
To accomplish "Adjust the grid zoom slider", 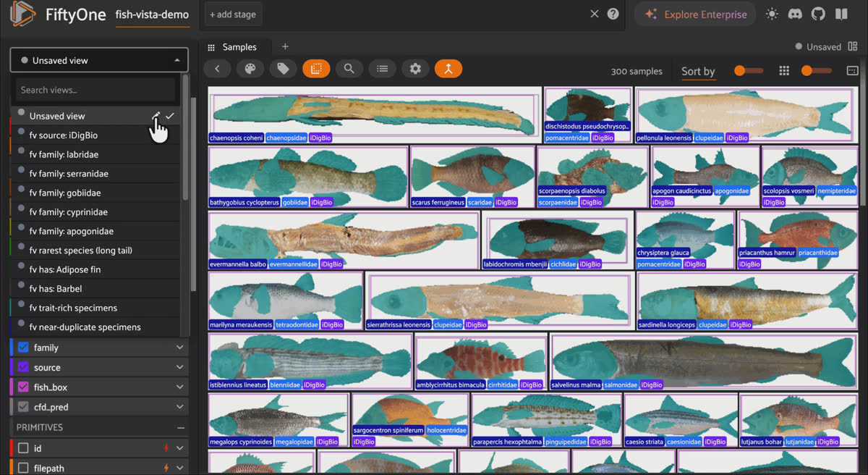I will [816, 70].
